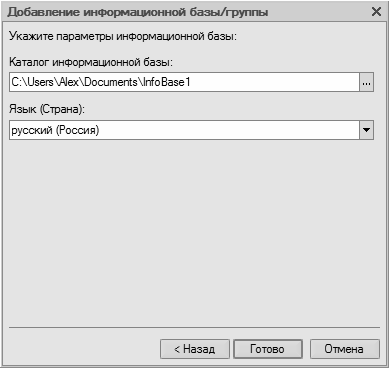Click empty area below the language dropdown
Image resolution: width=389 pixels, height=368 pixels.
tap(193, 230)
